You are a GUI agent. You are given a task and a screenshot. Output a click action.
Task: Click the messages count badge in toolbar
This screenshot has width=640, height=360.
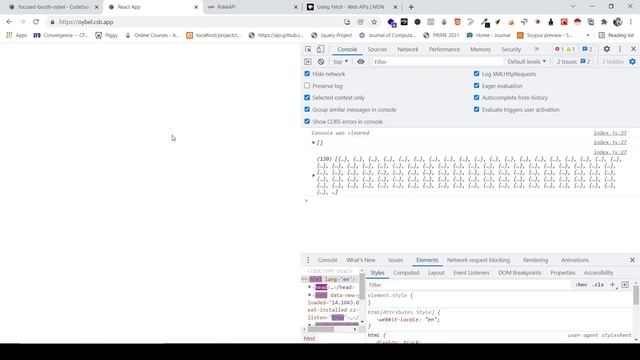tap(587, 49)
